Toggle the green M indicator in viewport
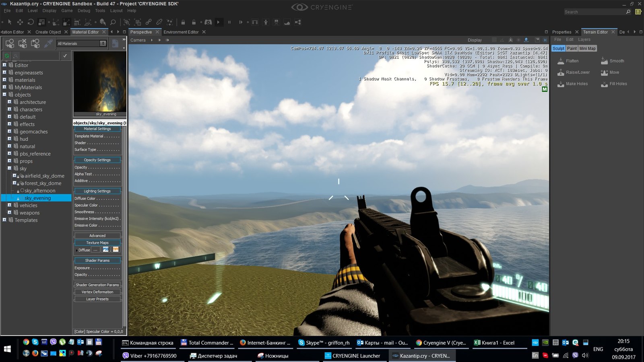 (545, 89)
